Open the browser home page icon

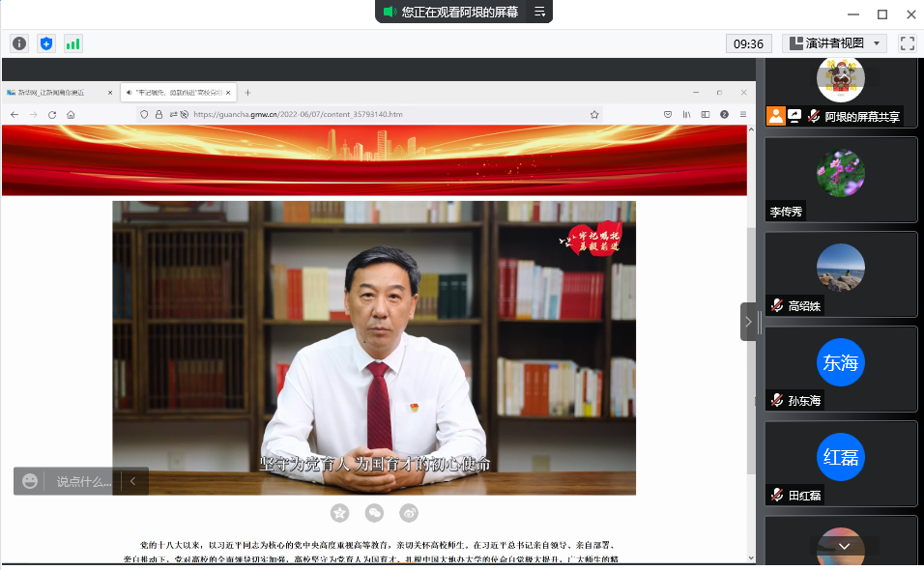coord(71,114)
